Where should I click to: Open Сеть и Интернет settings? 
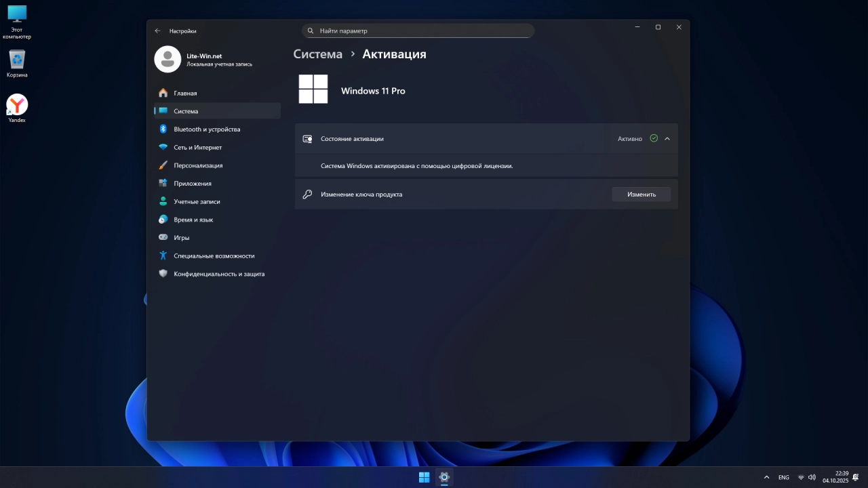pos(217,147)
